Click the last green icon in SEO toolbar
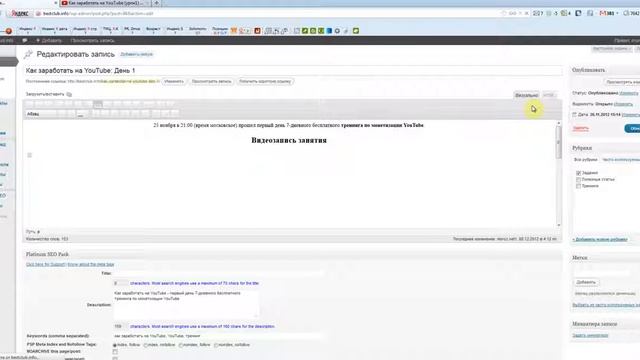 click(x=356, y=31)
